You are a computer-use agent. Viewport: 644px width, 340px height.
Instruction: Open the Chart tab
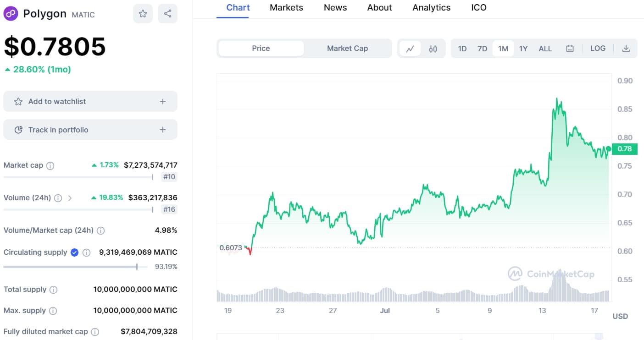click(x=238, y=7)
